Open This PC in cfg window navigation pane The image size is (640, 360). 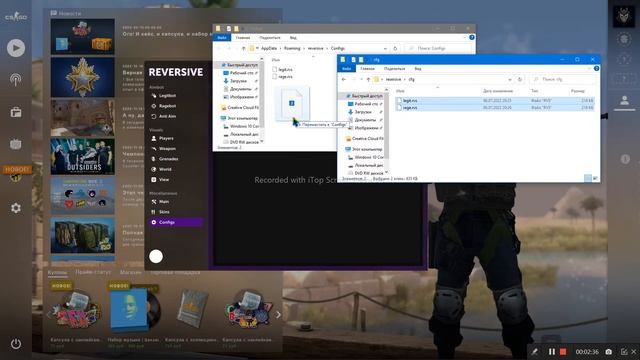coord(364,149)
